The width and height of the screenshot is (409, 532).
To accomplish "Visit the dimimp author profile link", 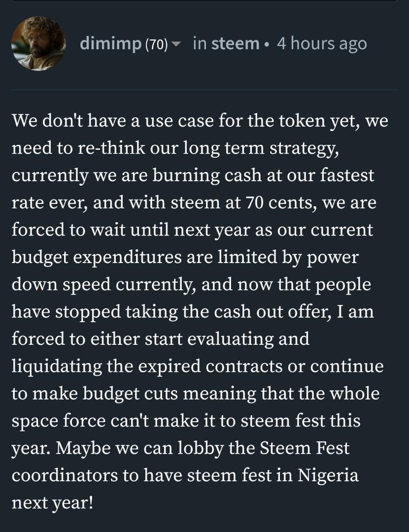I will (x=111, y=44).
